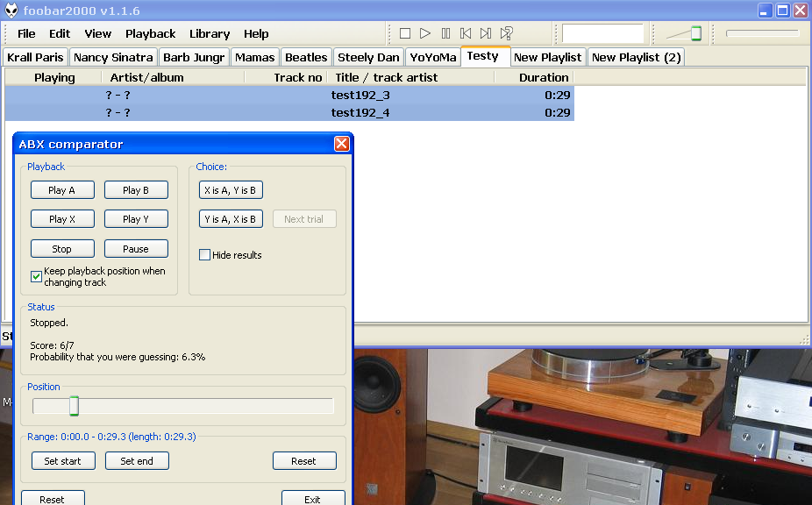Click Stop in ABX comparator
The width and height of the screenshot is (812, 505).
click(x=62, y=249)
